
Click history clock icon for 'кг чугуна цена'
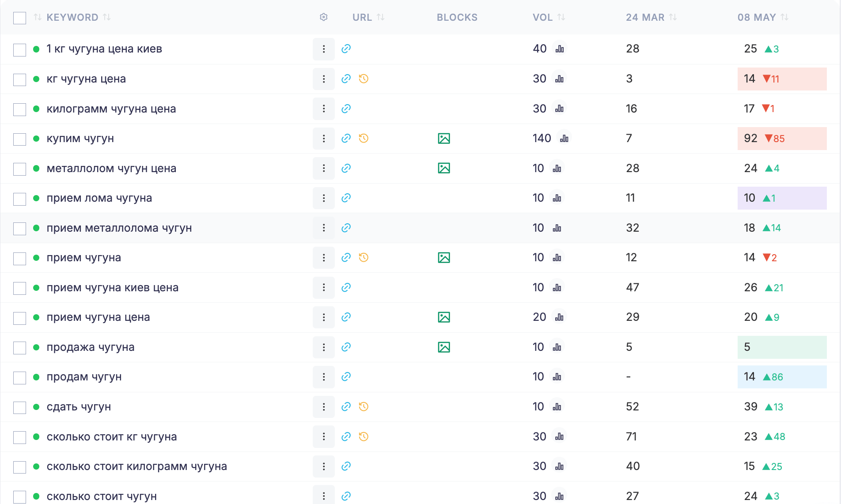pos(364,79)
